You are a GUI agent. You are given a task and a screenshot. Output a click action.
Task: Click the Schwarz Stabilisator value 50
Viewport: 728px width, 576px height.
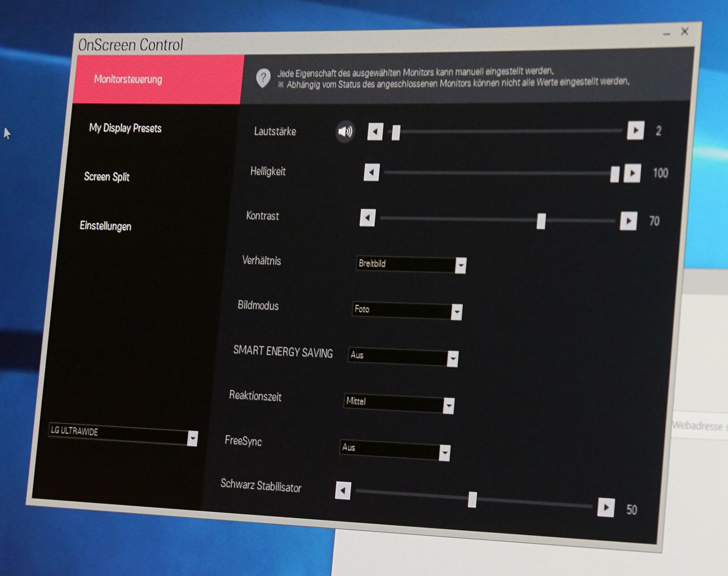pyautogui.click(x=632, y=510)
